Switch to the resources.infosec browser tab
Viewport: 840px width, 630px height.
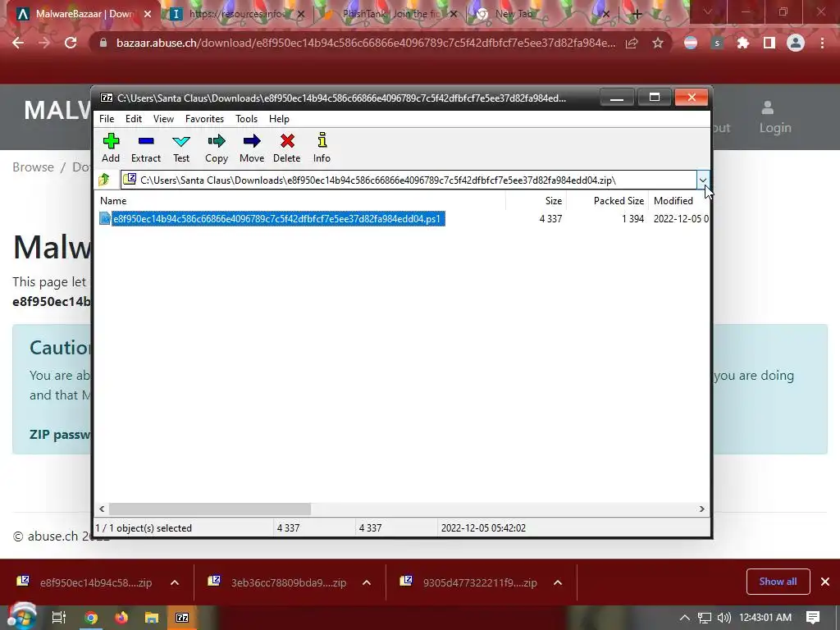235,14
